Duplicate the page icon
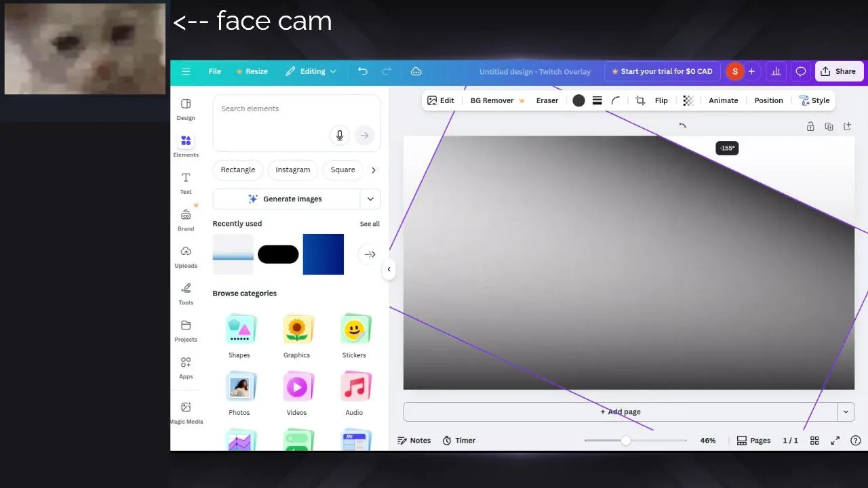The image size is (868, 488). coord(829,126)
